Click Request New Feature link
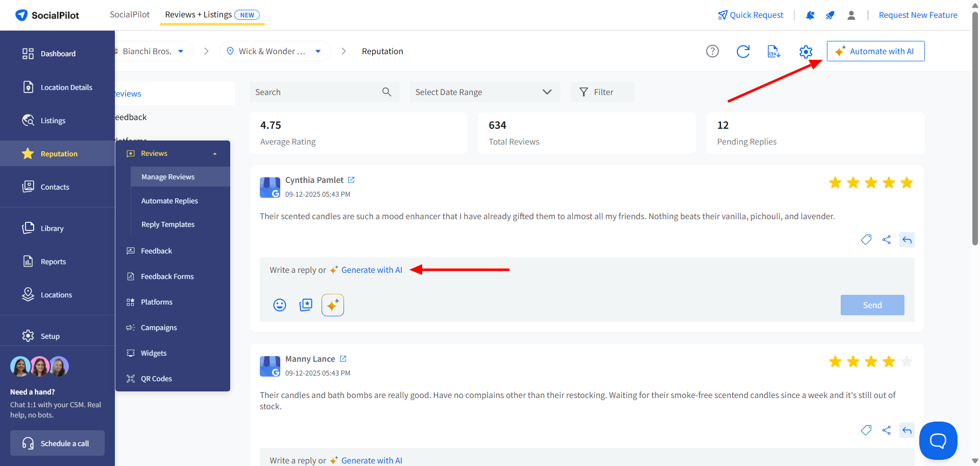Viewport: 980px width, 466px height. [918, 15]
